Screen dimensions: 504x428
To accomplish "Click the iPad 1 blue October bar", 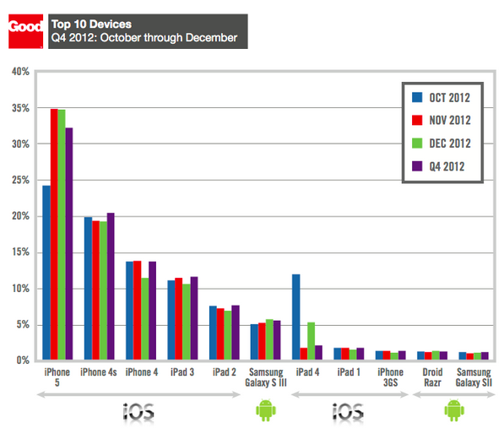I will [338, 354].
